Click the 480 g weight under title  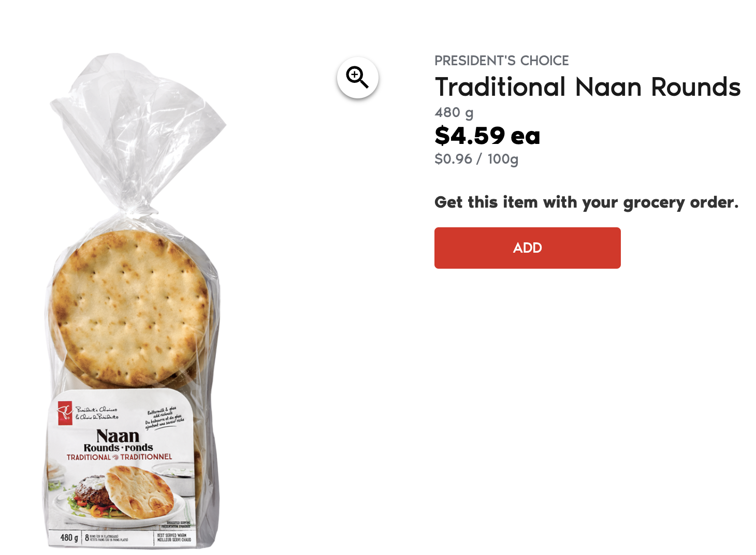pos(454,112)
